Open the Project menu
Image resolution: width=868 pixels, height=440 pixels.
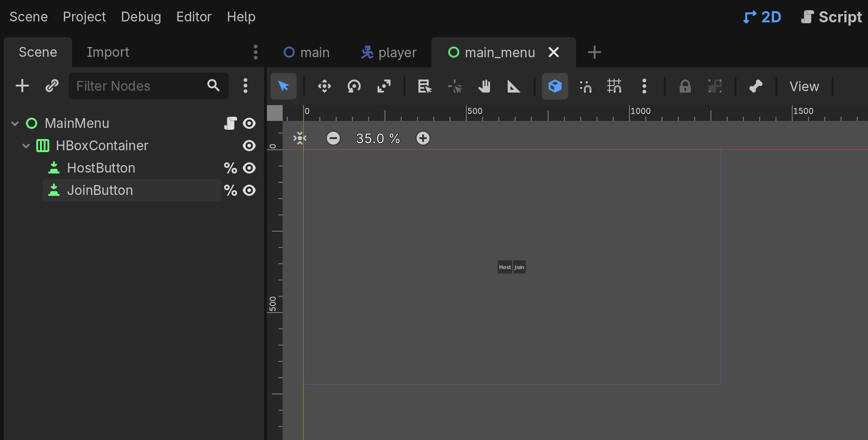point(84,17)
